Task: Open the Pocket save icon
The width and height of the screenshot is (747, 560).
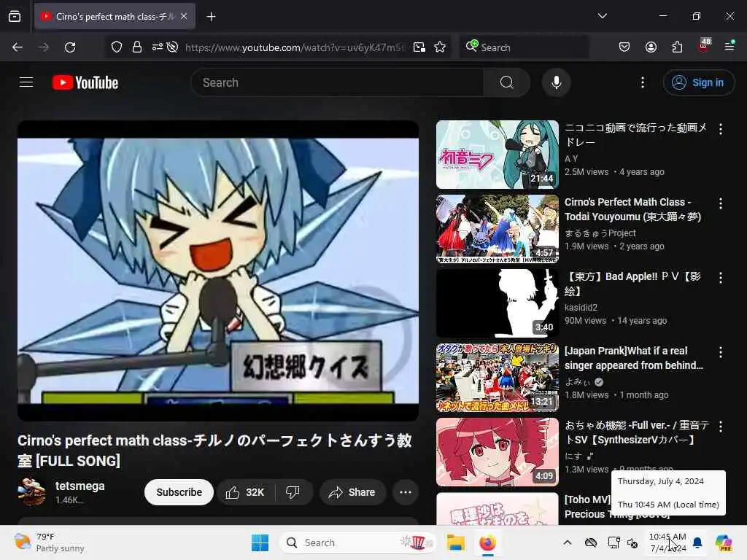Action: [x=624, y=47]
